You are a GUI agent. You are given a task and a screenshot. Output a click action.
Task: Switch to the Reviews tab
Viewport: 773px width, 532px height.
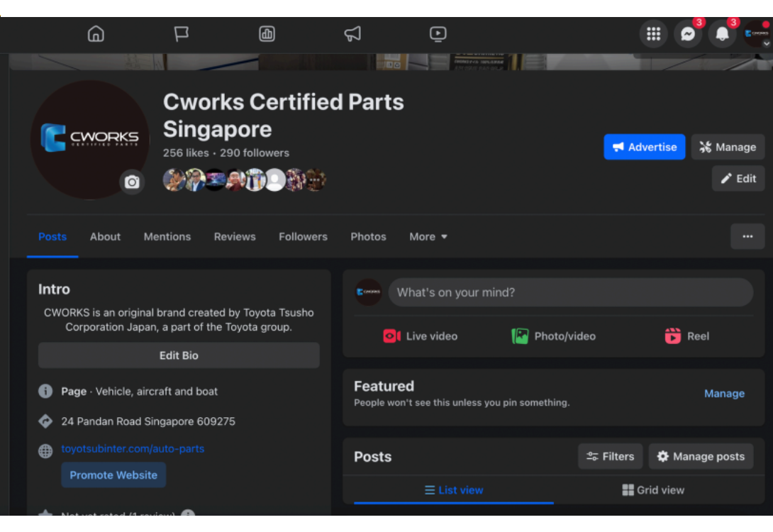pos(235,237)
